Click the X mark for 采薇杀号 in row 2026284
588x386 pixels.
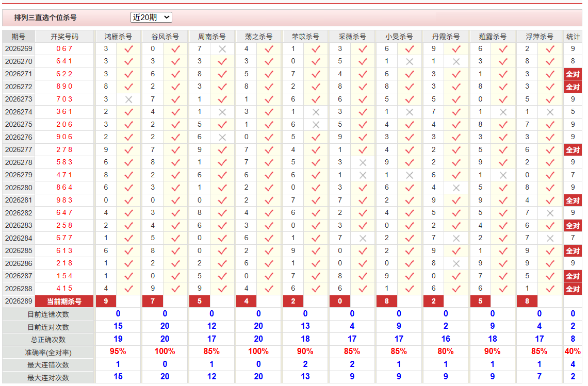coord(363,238)
